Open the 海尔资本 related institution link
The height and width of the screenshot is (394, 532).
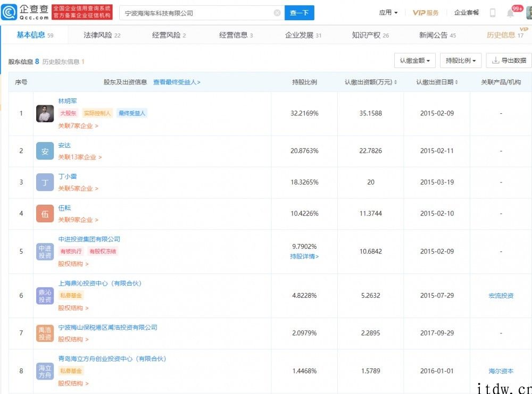[501, 371]
